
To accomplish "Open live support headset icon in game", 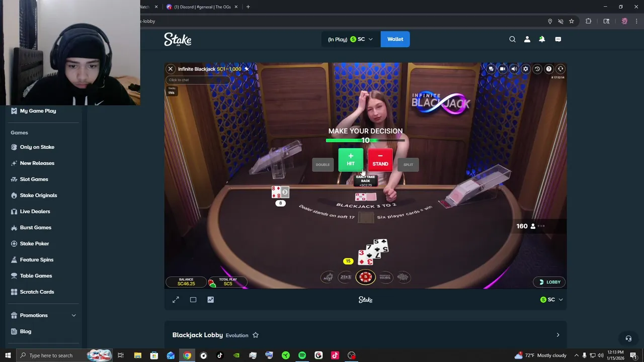I will pyautogui.click(x=560, y=69).
